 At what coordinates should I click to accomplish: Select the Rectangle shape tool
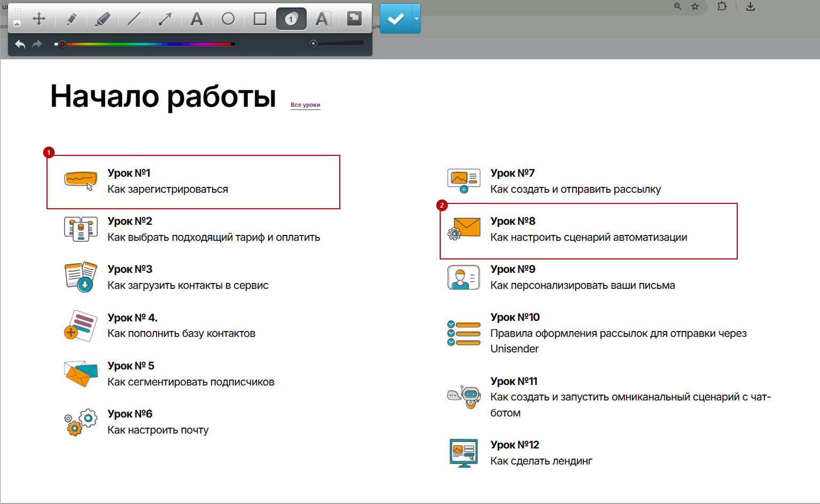(260, 19)
